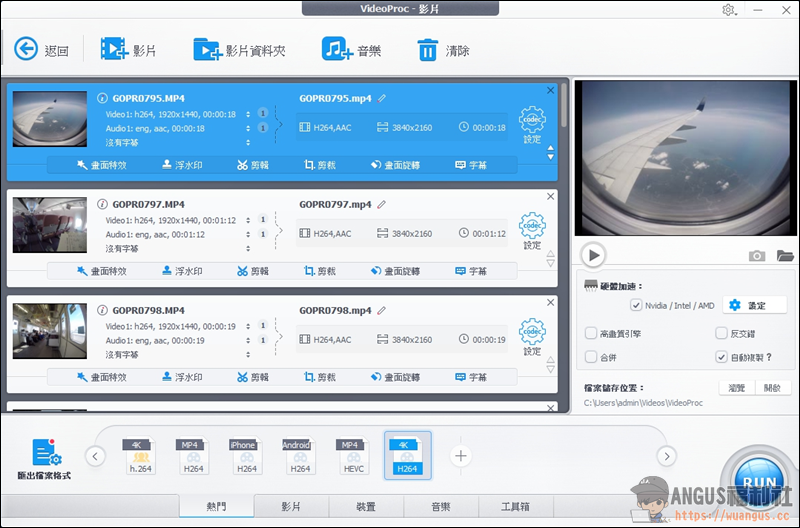This screenshot has height=528, width=800.
Task: Open 畫面旋轉 for GOPR0798.MP4
Action: tap(395, 377)
